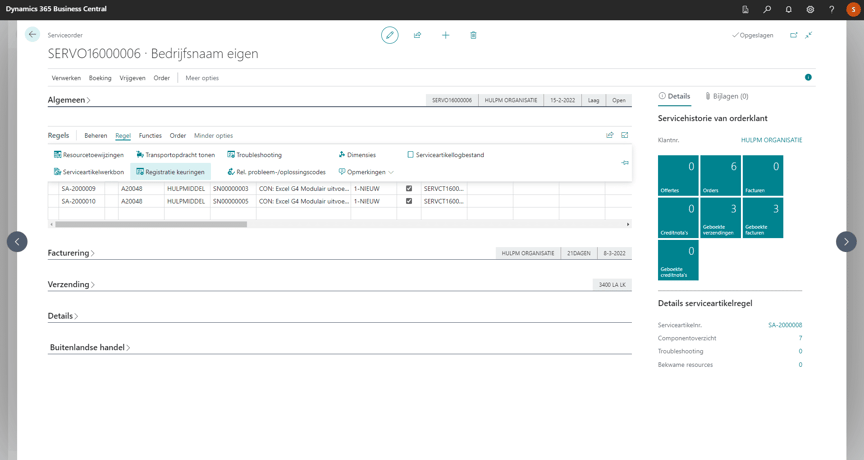Delete the service order via trash icon
This screenshot has height=460, width=864.
pos(473,35)
